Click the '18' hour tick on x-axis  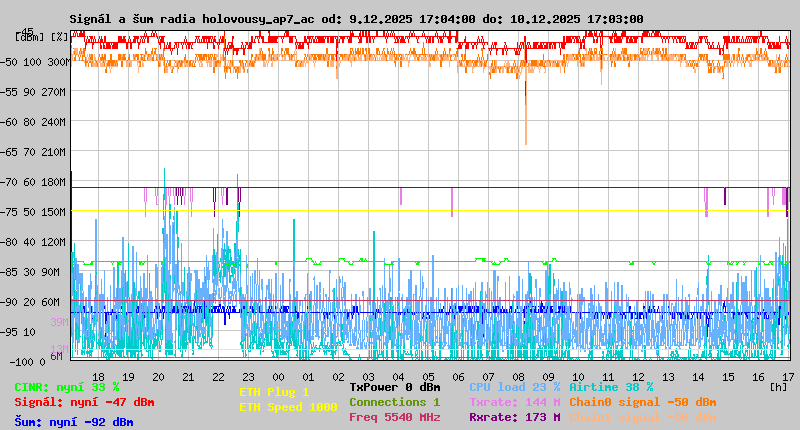pyautogui.click(x=98, y=377)
